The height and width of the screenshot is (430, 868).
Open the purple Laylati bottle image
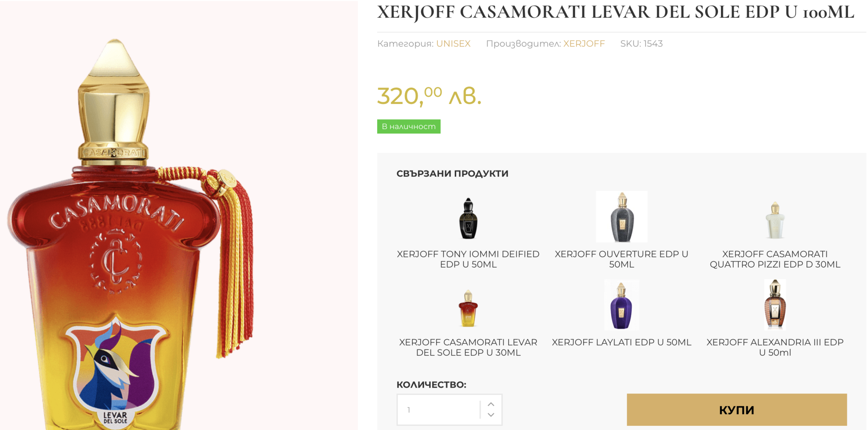point(621,305)
